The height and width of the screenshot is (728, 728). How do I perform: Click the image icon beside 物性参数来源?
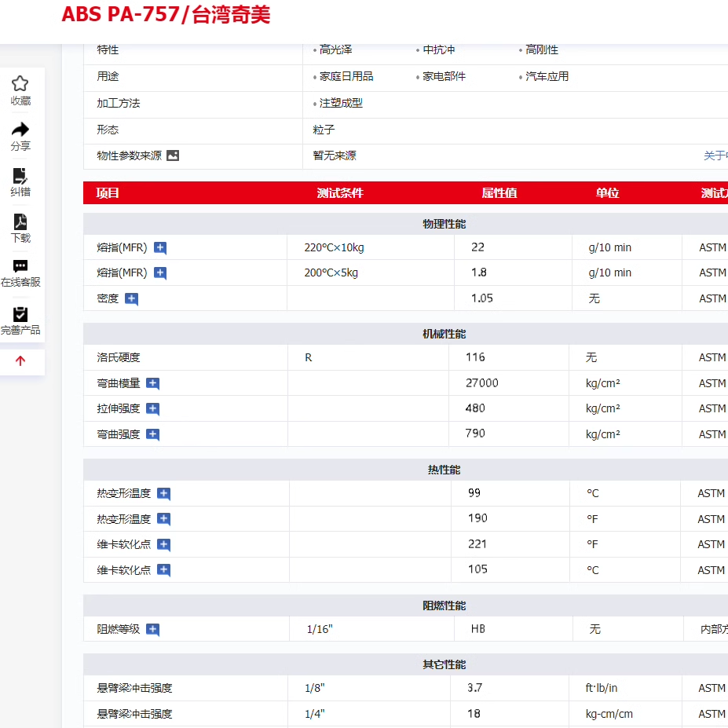pyautogui.click(x=173, y=155)
